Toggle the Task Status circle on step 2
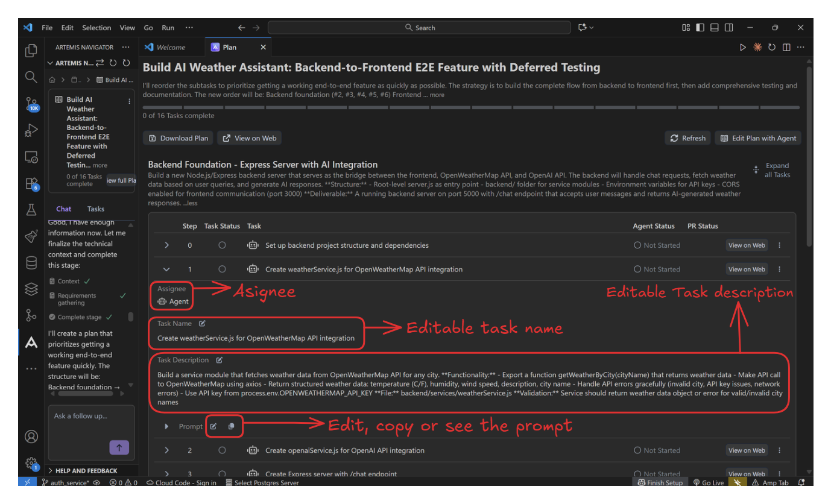The width and height of the screenshot is (831, 504). 222,450
